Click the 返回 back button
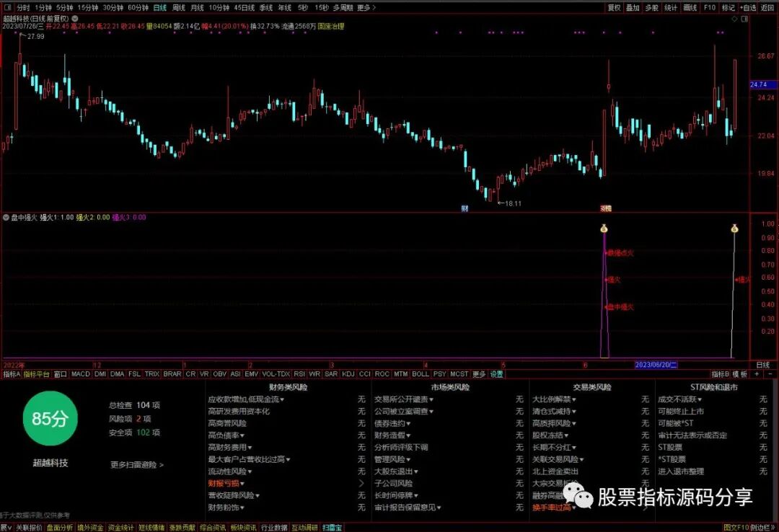This screenshot has height=532, width=779. 767,7
